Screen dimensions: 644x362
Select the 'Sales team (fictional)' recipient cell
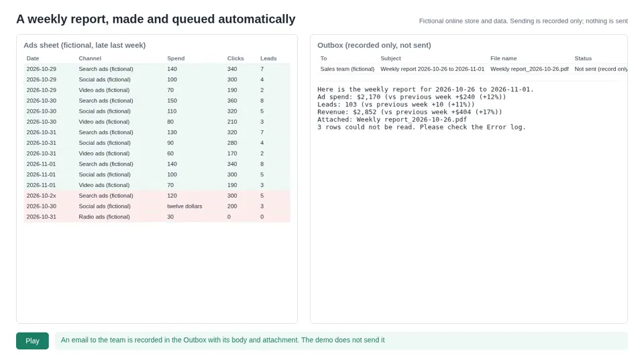coord(347,69)
